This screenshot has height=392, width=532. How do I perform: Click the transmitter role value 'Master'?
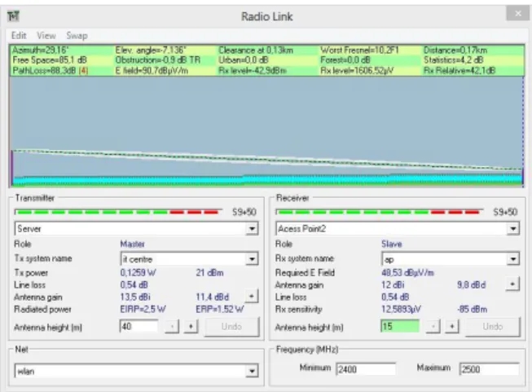132,244
